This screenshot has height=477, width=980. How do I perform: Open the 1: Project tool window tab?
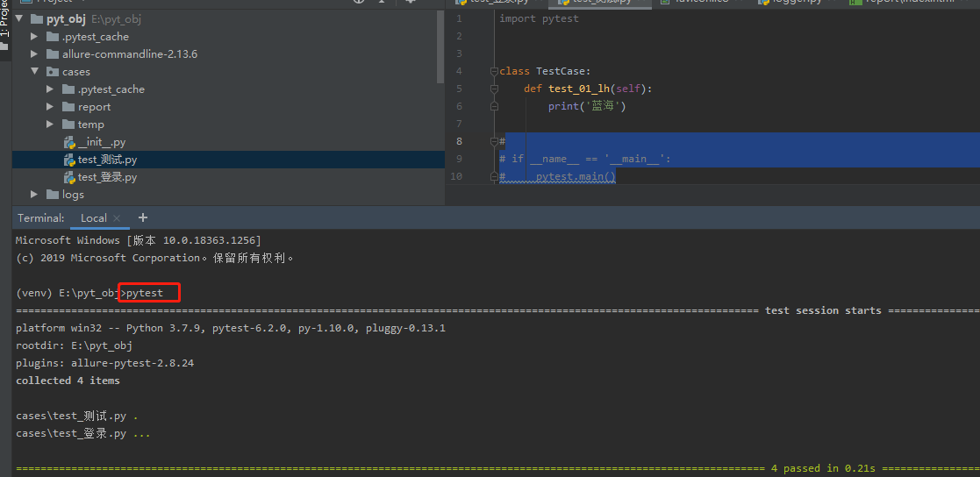5,25
